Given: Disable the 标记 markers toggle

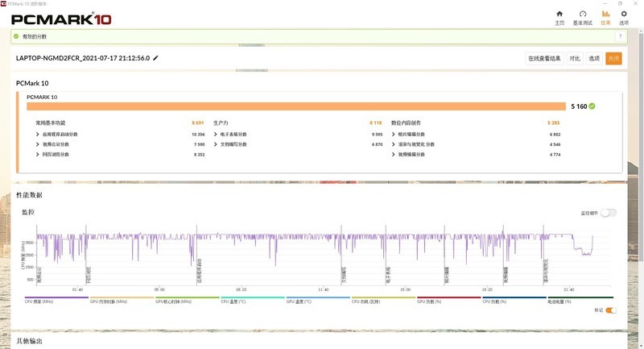Looking at the screenshot, I should 610,310.
